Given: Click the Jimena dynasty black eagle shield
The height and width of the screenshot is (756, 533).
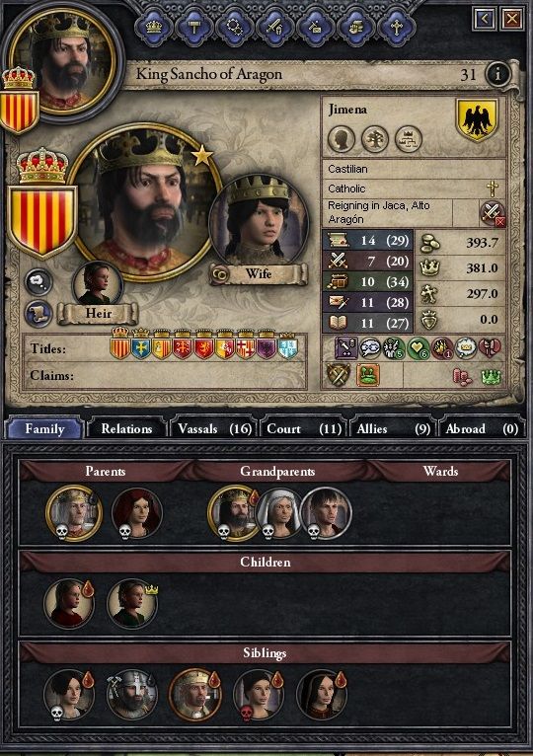Looking at the screenshot, I should (x=477, y=120).
